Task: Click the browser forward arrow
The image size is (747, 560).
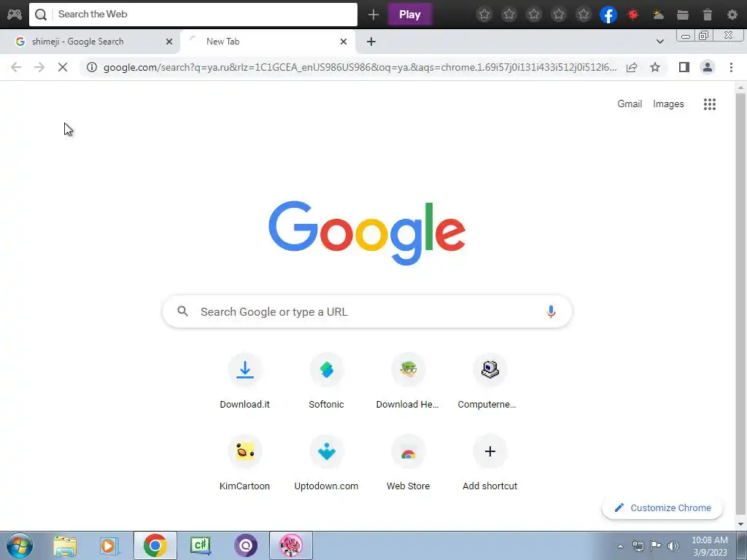Action: tap(39, 67)
